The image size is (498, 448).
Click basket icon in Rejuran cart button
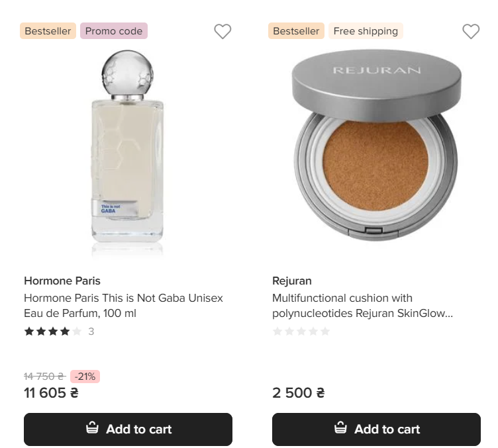click(x=341, y=428)
